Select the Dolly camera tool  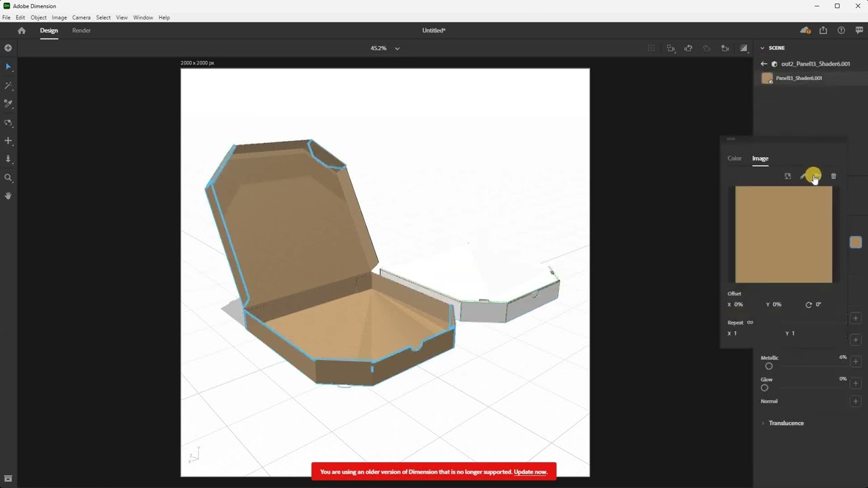click(8, 159)
